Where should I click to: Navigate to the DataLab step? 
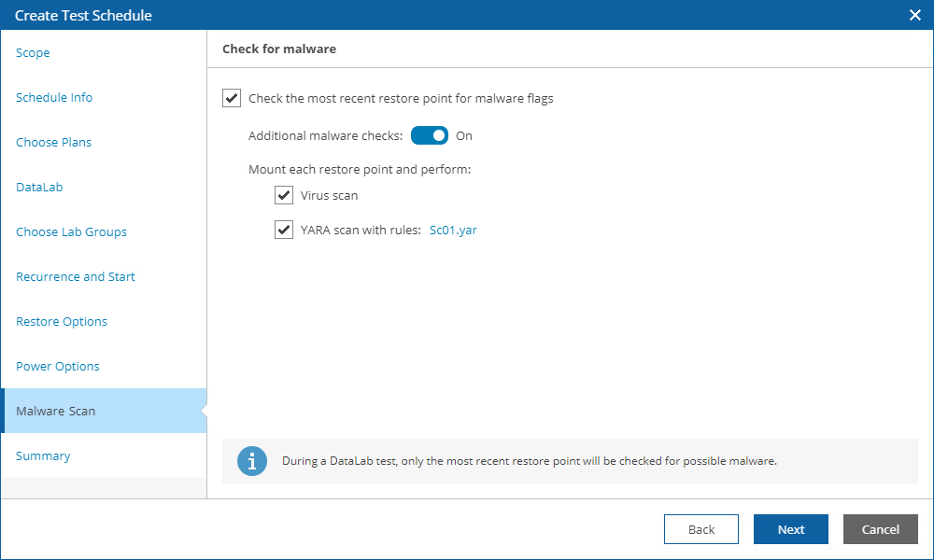pos(39,187)
